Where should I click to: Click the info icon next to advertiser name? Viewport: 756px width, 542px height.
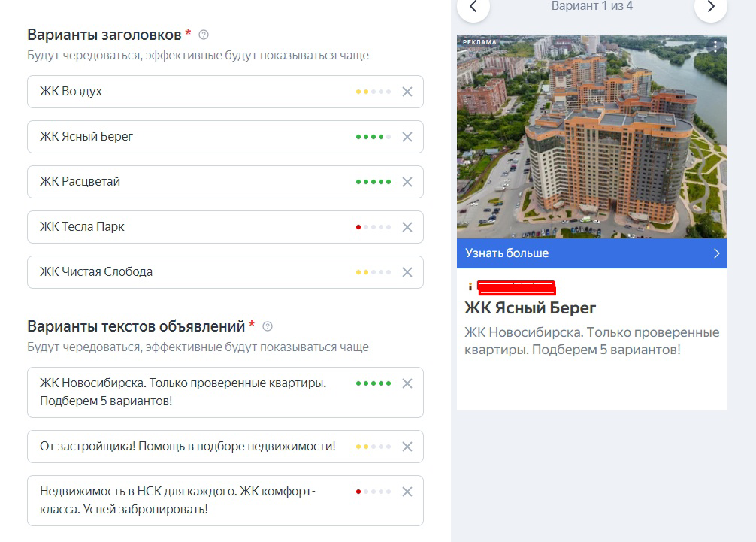pos(470,287)
